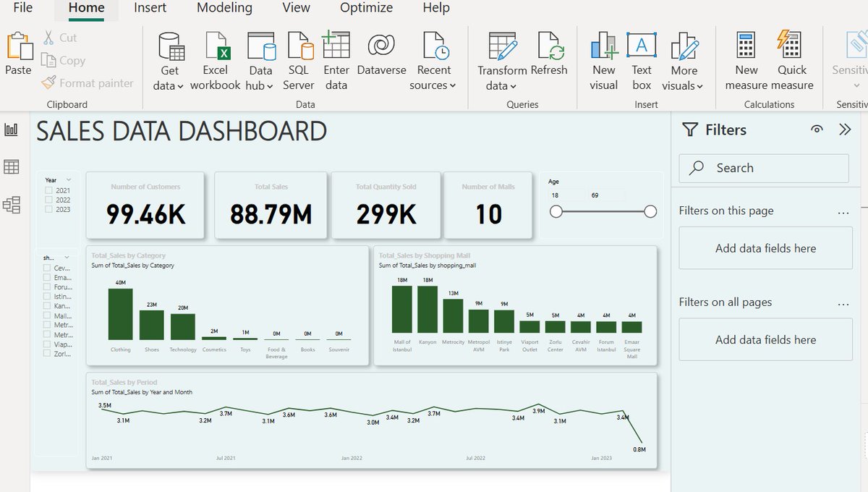The width and height of the screenshot is (868, 492).
Task: Click the Kanyon bar in mall chart
Action: click(427, 309)
